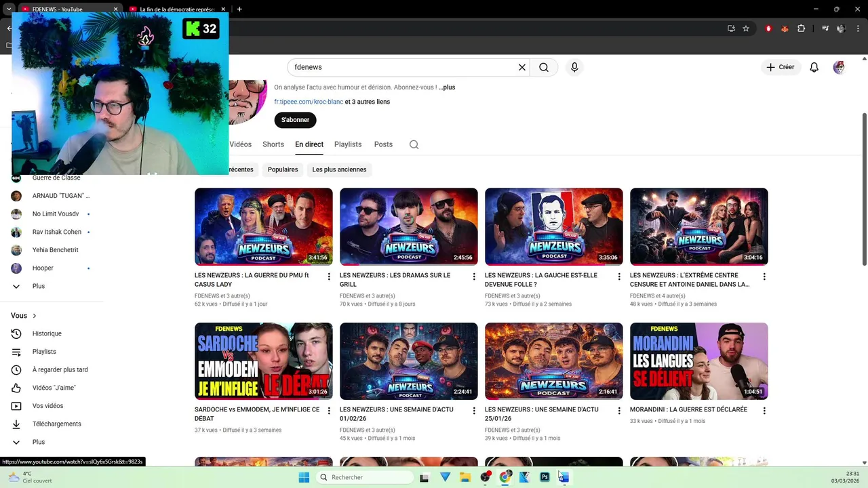Screen dimensions: 868x488
Task: Start voice search with microphone
Action: [574, 67]
